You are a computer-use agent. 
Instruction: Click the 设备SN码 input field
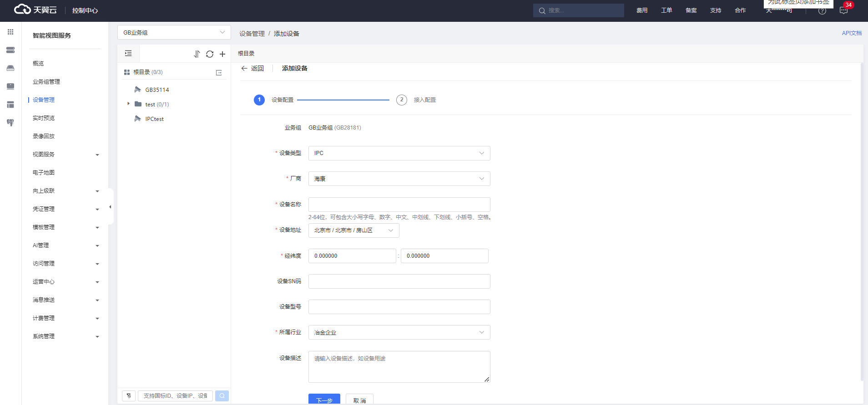[399, 281]
